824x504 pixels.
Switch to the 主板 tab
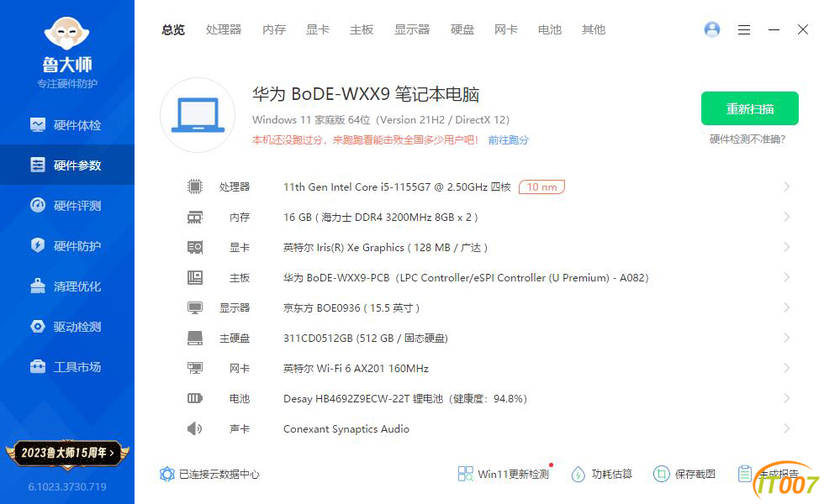(362, 30)
